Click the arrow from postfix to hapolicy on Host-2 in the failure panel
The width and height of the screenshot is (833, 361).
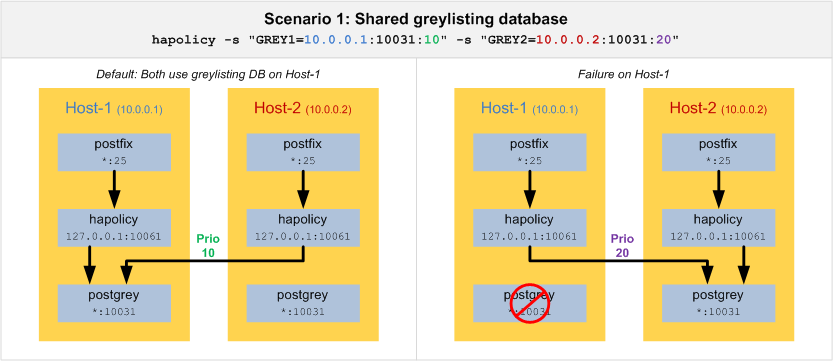[718, 190]
